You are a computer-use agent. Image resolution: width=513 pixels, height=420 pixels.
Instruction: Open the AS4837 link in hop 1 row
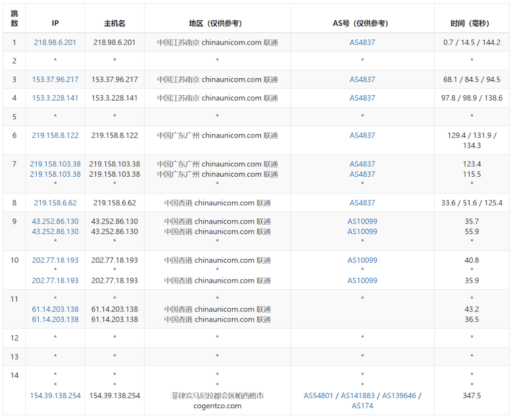[x=362, y=42]
